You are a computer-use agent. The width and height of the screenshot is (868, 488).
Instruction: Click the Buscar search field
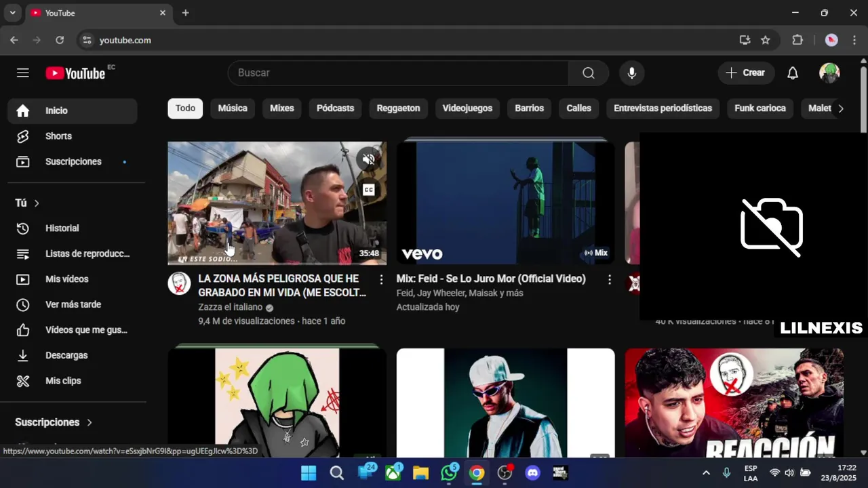tap(398, 73)
